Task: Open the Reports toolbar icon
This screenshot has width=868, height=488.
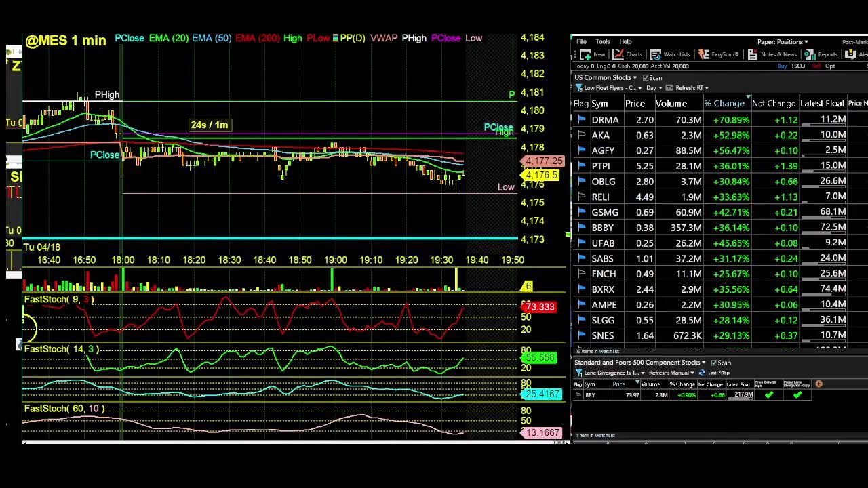Action: (x=810, y=54)
